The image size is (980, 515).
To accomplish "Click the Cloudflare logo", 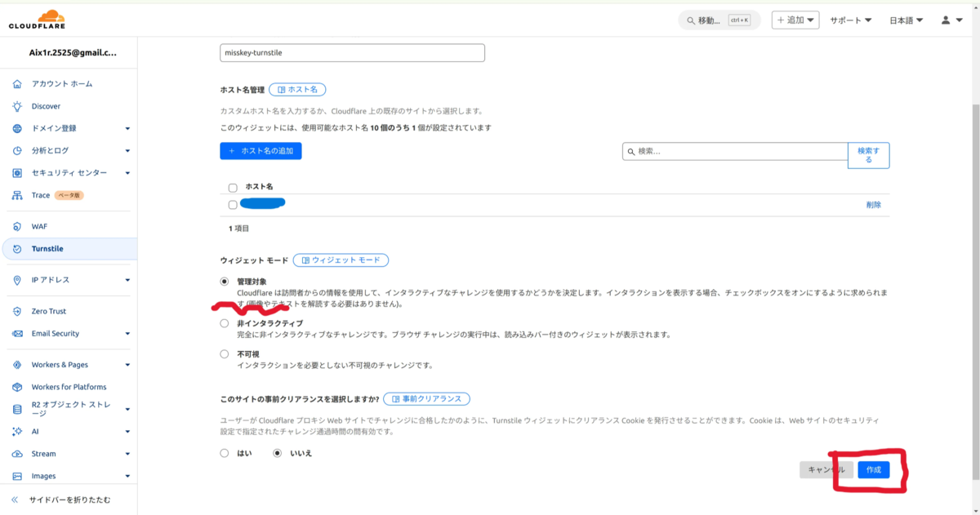I will (37, 20).
